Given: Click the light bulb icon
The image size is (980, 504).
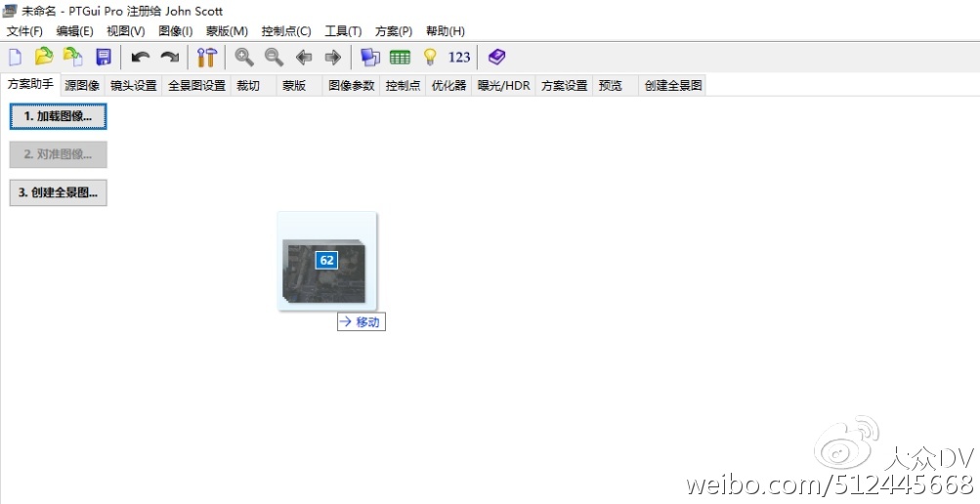Looking at the screenshot, I should [x=429, y=57].
